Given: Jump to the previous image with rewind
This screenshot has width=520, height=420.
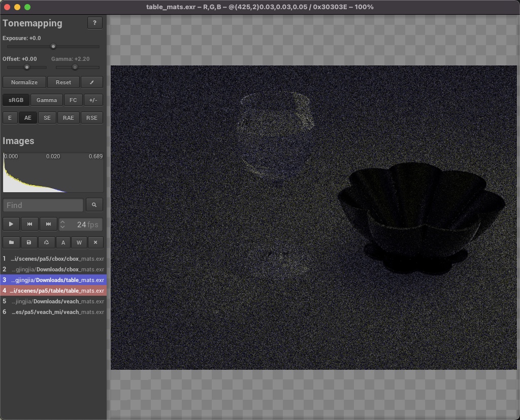Looking at the screenshot, I should [x=30, y=224].
